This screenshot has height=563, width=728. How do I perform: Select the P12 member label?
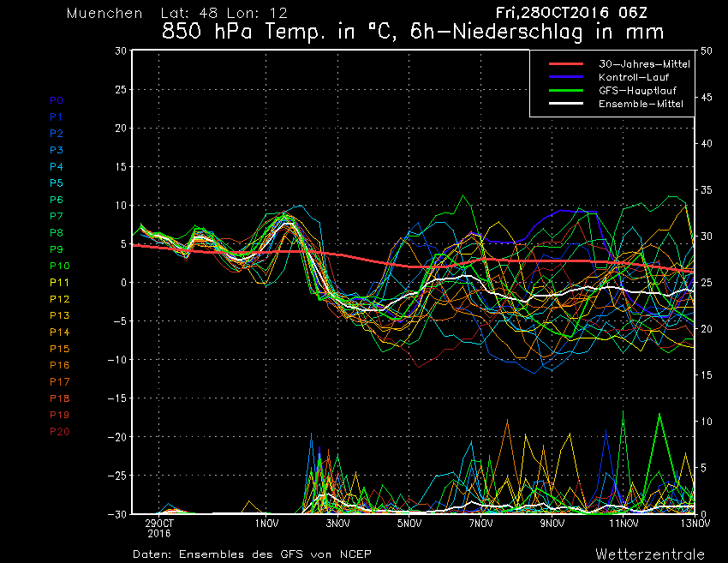tap(59, 299)
